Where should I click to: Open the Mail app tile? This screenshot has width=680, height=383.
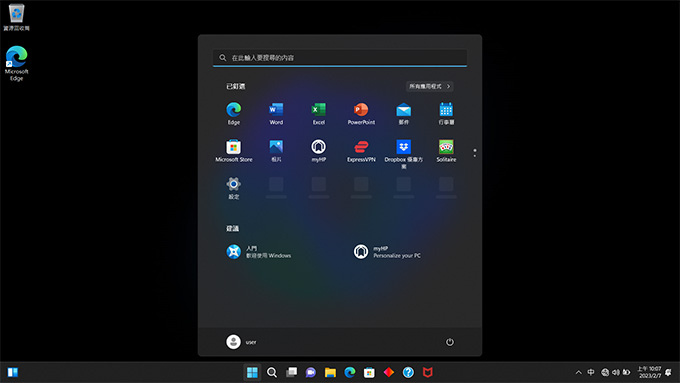click(403, 114)
